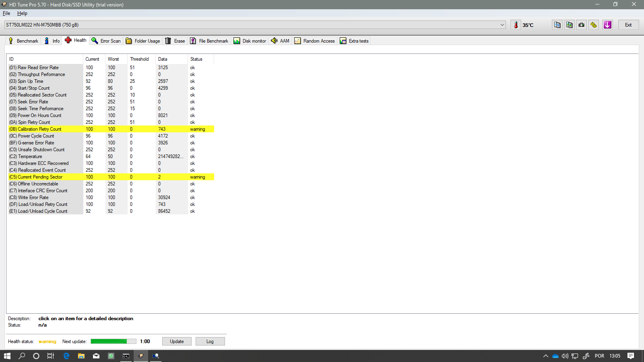Click the POR language indicator

(599, 356)
